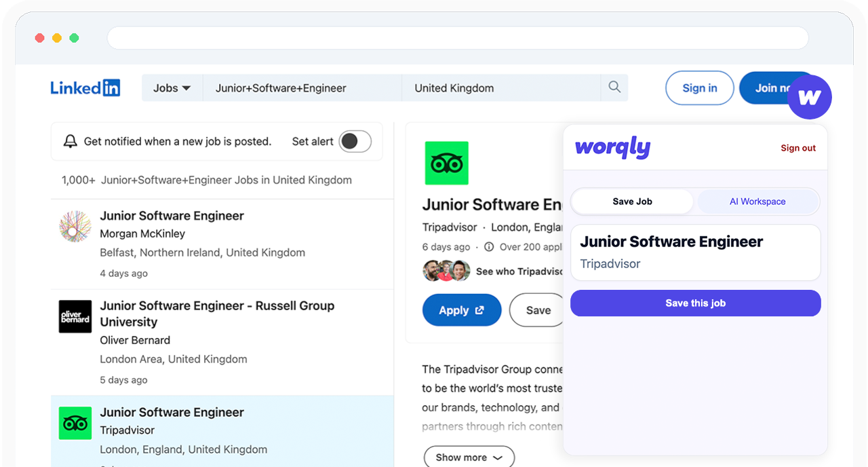Switch to the Save Job tab
868x467 pixels.
[632, 202]
